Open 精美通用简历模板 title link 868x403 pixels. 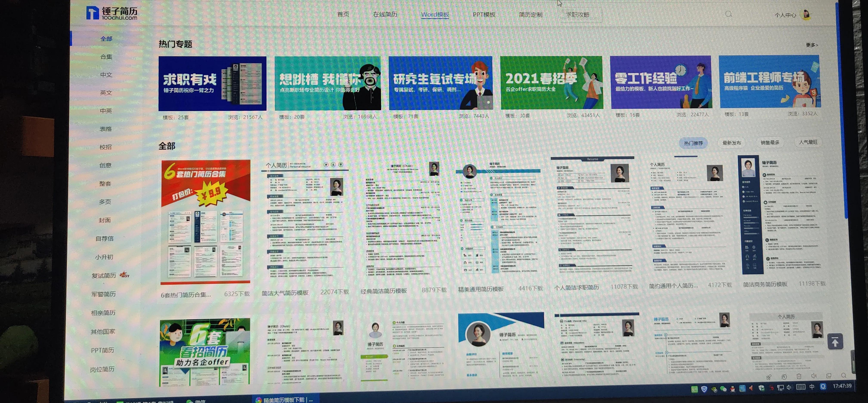pos(481,289)
